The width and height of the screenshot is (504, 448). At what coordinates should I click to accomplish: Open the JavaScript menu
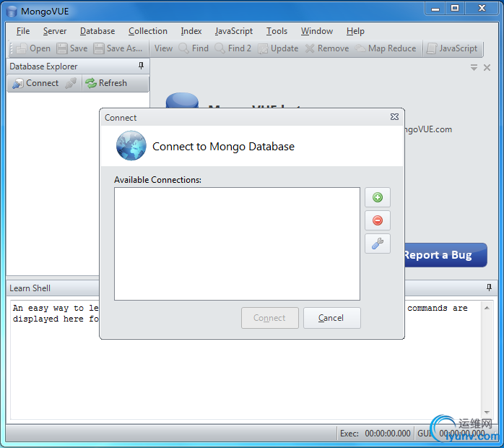click(234, 31)
